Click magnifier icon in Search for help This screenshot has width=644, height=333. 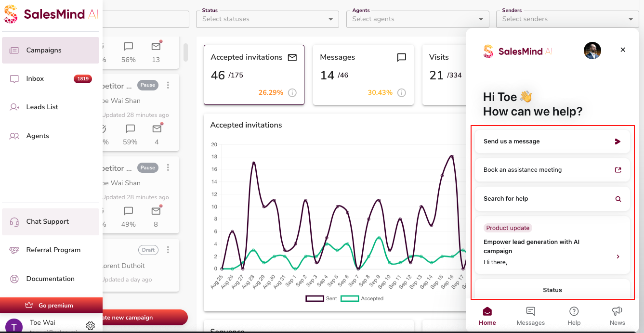click(x=618, y=199)
